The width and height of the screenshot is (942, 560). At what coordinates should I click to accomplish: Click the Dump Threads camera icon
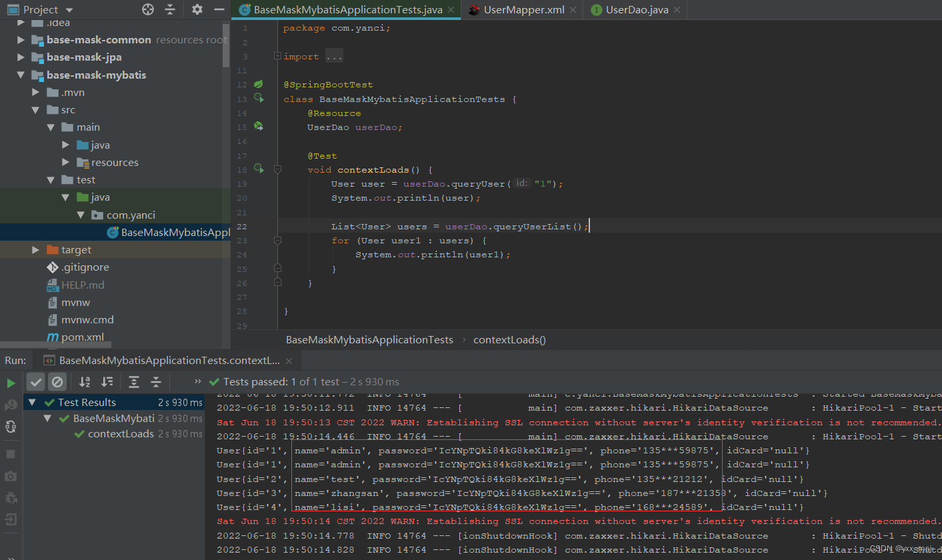(x=11, y=476)
